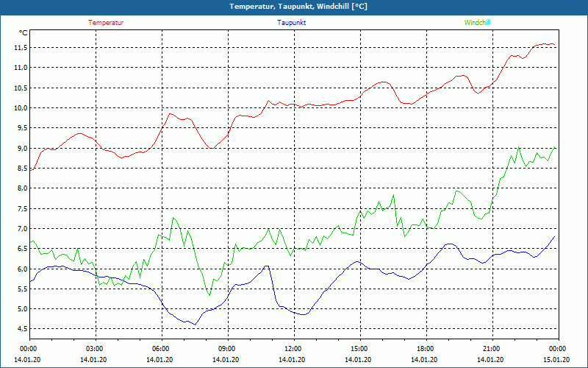The height and width of the screenshot is (368, 588).
Task: Click the 5,0 y-axis value
Action: pos(23,309)
